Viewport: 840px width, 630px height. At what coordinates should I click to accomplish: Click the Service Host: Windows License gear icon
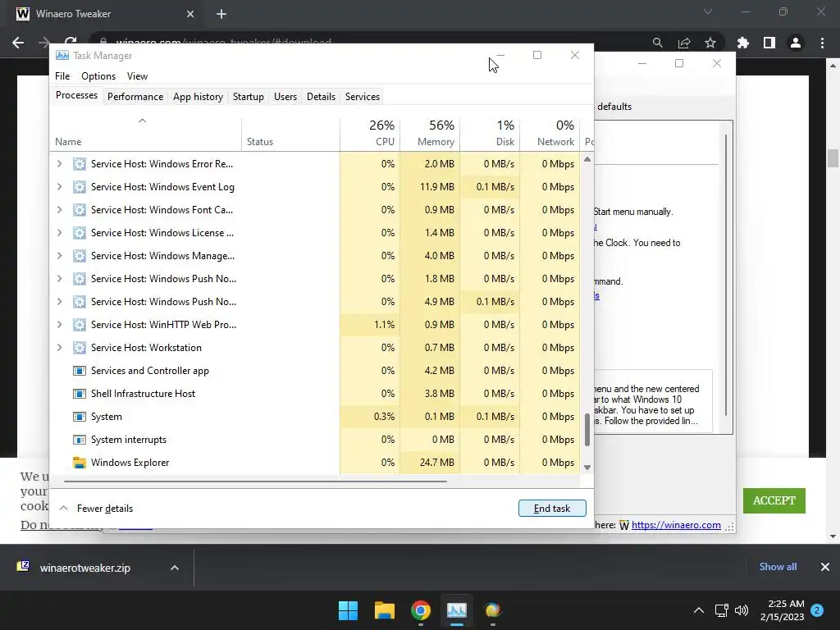(x=80, y=233)
